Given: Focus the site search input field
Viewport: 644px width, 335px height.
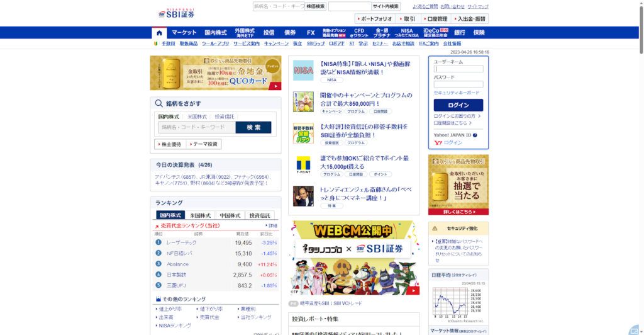Looking at the screenshot, I should 350,6.
